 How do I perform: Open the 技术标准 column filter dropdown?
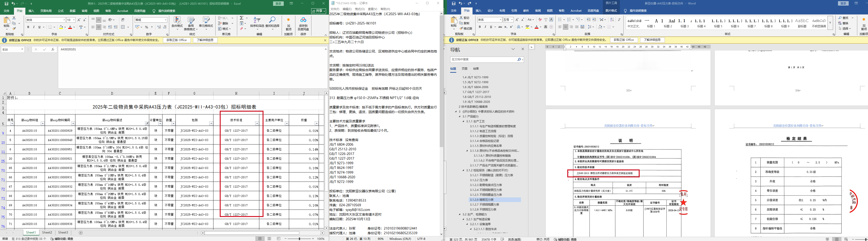pos(257,124)
